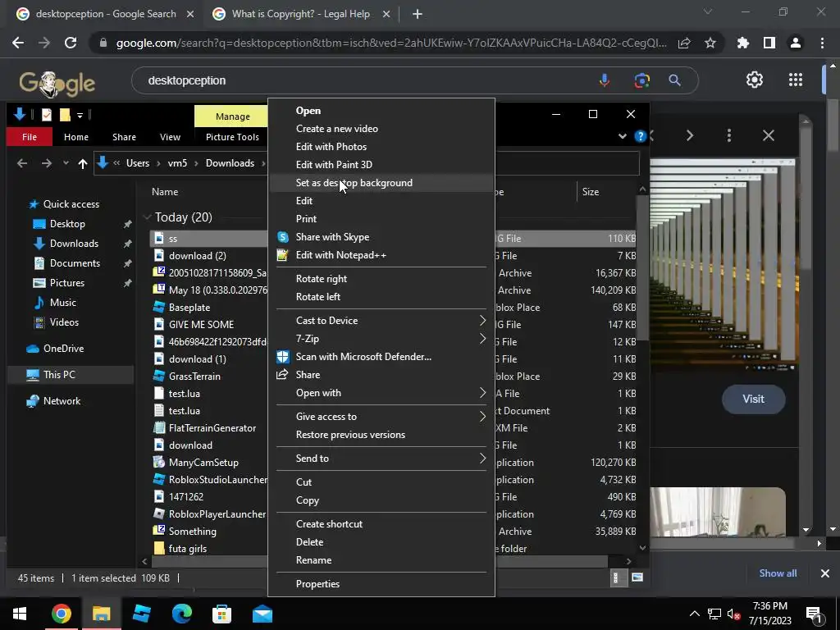Select the ManyCamSetup file
Viewport: 840px width, 630px height.
pos(203,463)
